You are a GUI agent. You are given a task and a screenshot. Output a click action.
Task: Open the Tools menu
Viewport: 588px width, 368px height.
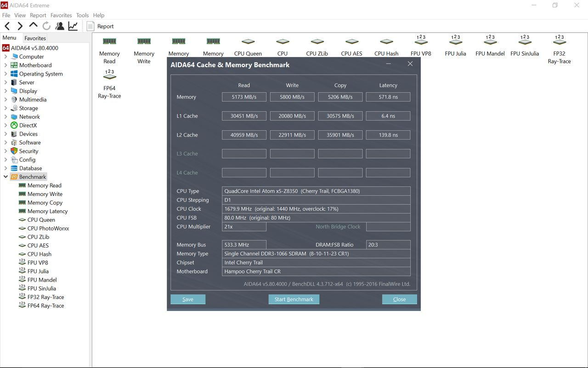pos(82,15)
